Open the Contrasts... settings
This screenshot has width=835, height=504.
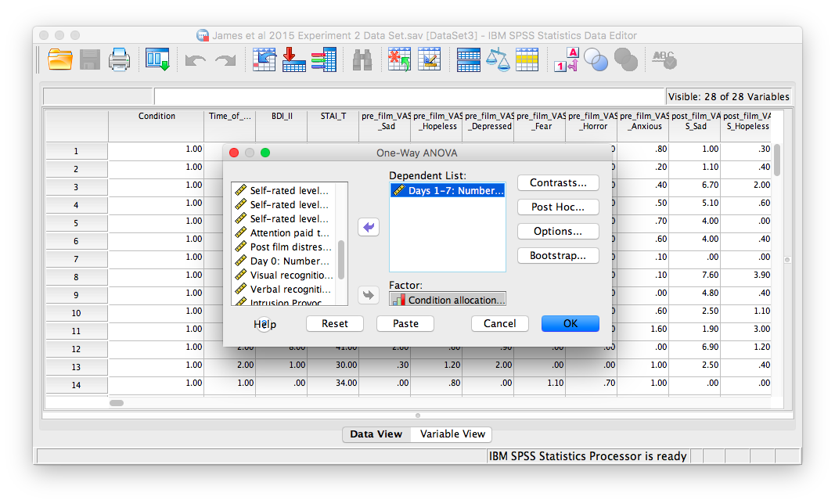(x=558, y=183)
